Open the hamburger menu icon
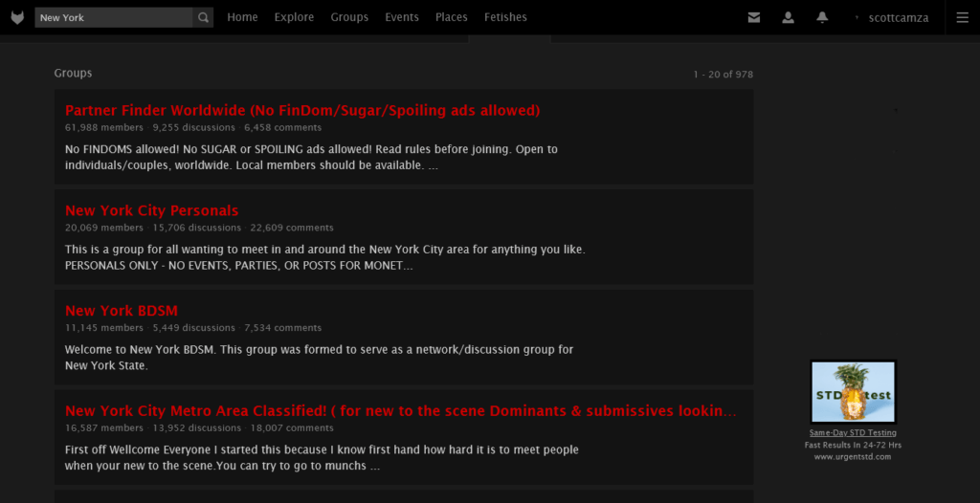The image size is (980, 503). click(x=963, y=17)
